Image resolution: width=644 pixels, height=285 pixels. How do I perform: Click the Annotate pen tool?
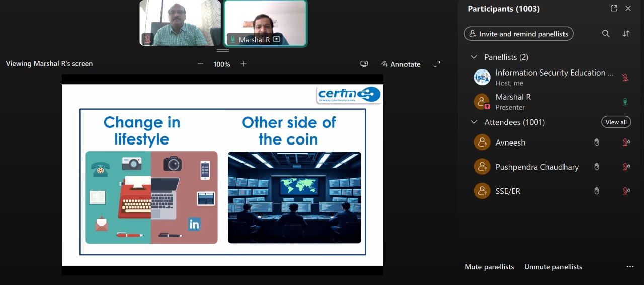click(400, 64)
